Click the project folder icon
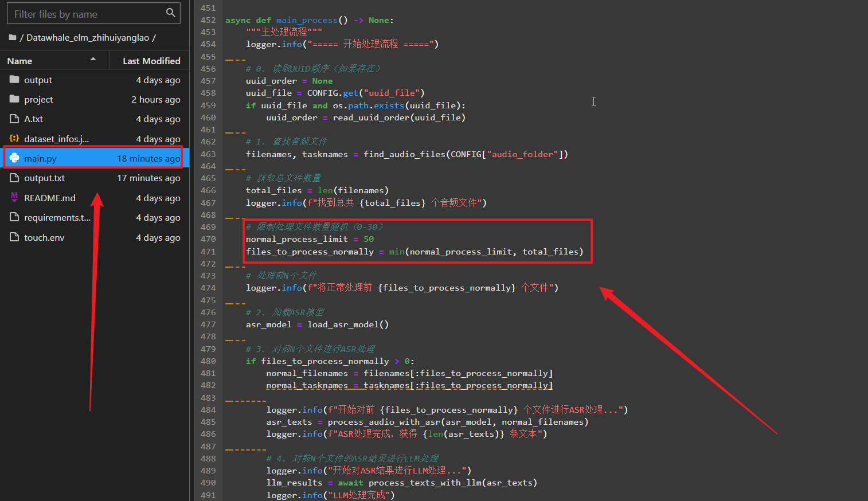868x501 pixels. (x=14, y=99)
